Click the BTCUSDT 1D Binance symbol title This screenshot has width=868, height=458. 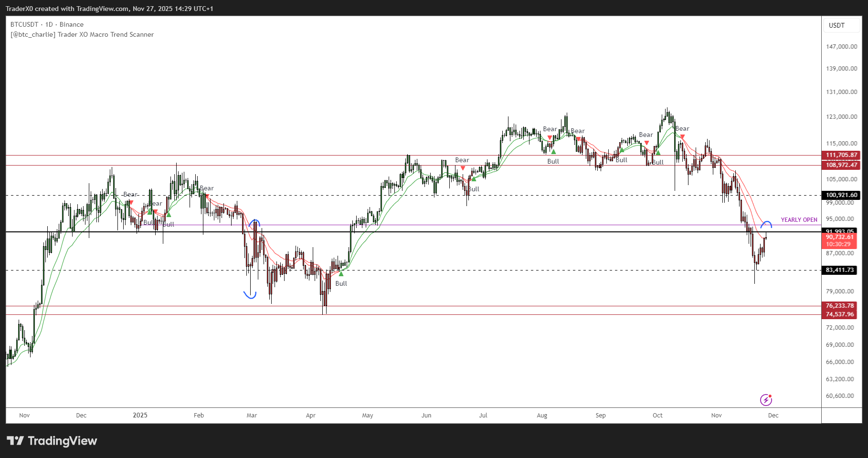coord(47,24)
